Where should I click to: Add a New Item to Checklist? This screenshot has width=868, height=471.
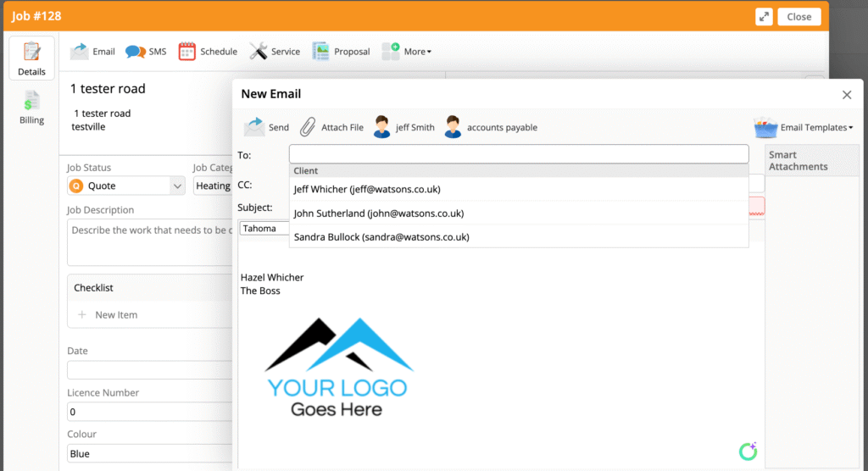tap(108, 315)
